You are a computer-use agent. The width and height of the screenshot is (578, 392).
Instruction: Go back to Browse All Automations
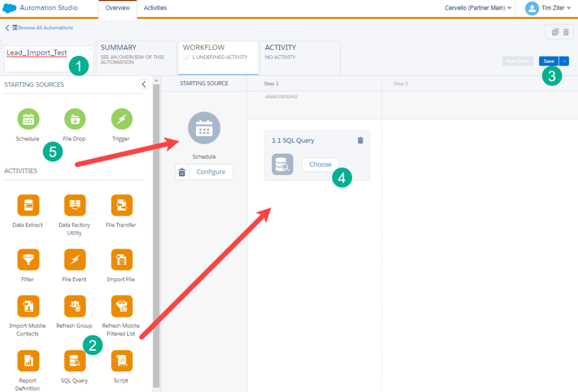point(40,28)
